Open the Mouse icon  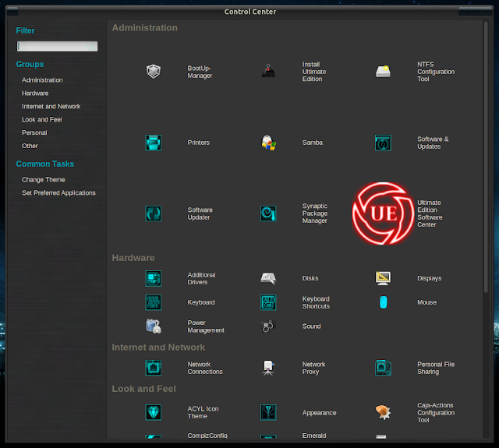click(383, 302)
